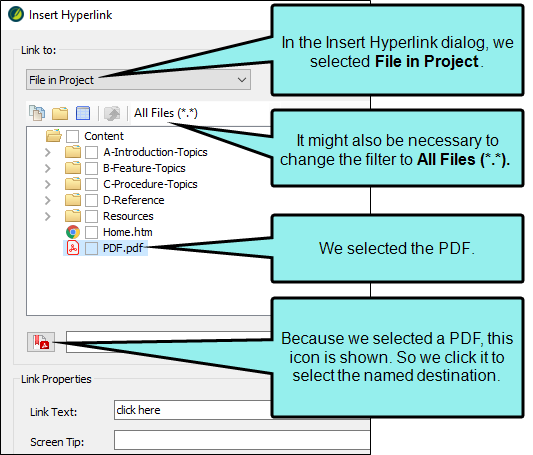
Task: Tick the checkbox beside Home.htm
Action: (91, 232)
